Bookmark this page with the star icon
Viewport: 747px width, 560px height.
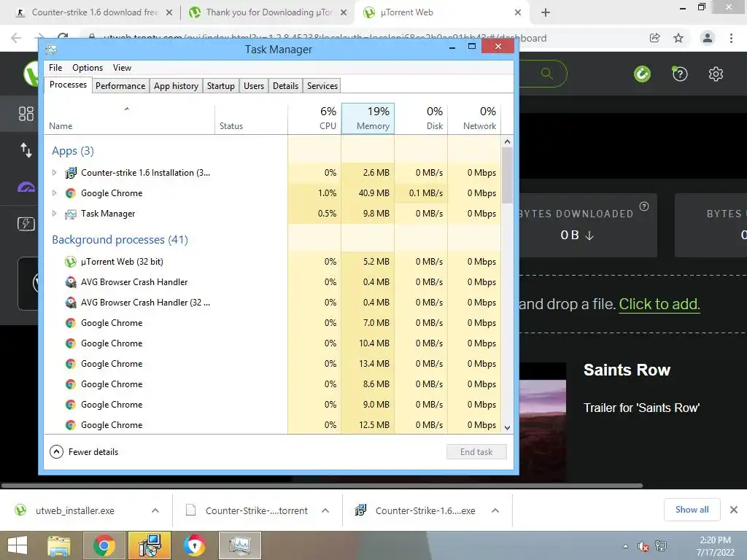point(678,38)
